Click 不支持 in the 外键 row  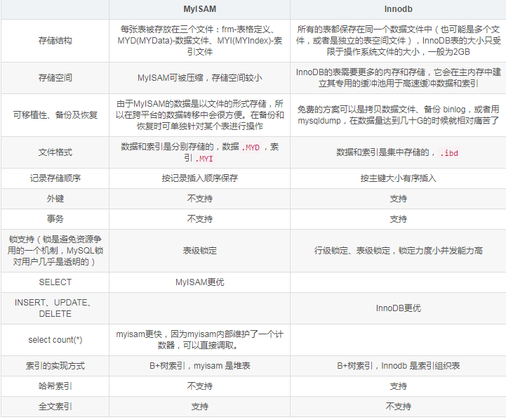pos(200,199)
